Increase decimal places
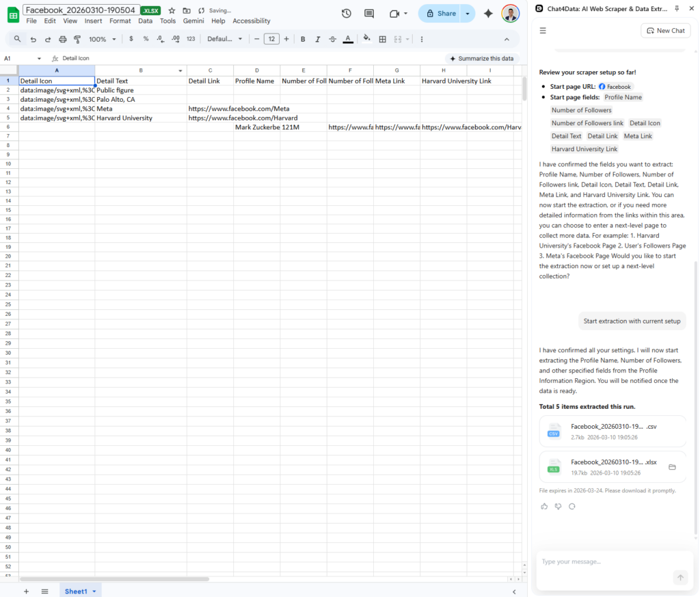This screenshot has height=597, width=700. (x=176, y=39)
